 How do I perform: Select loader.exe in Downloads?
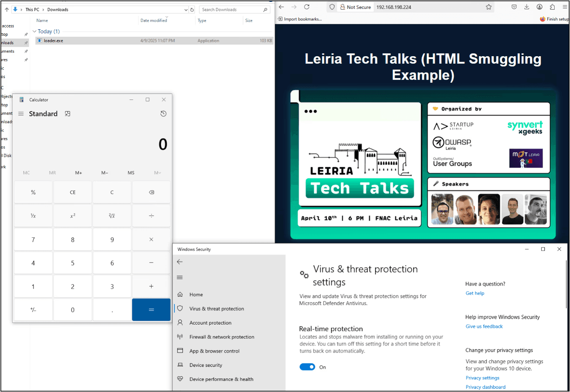(x=154, y=40)
